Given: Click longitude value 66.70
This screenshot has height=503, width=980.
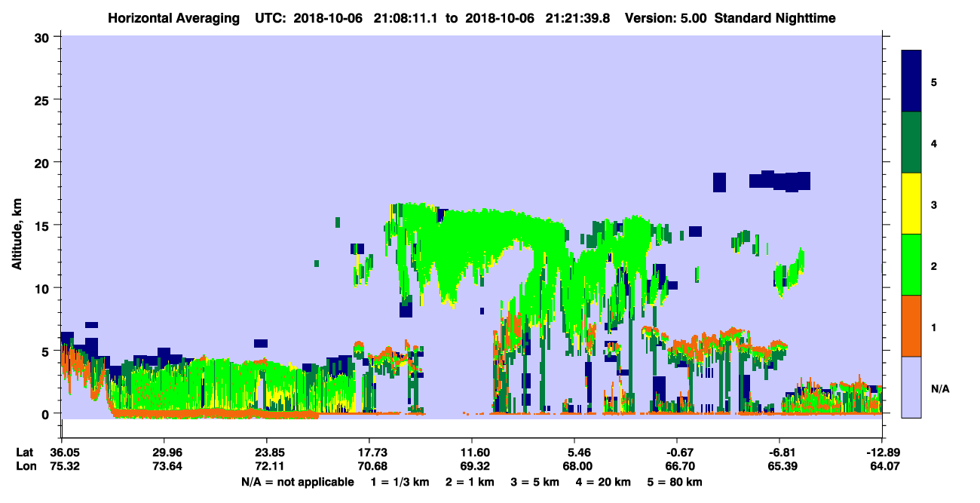Looking at the screenshot, I should coord(677,466).
